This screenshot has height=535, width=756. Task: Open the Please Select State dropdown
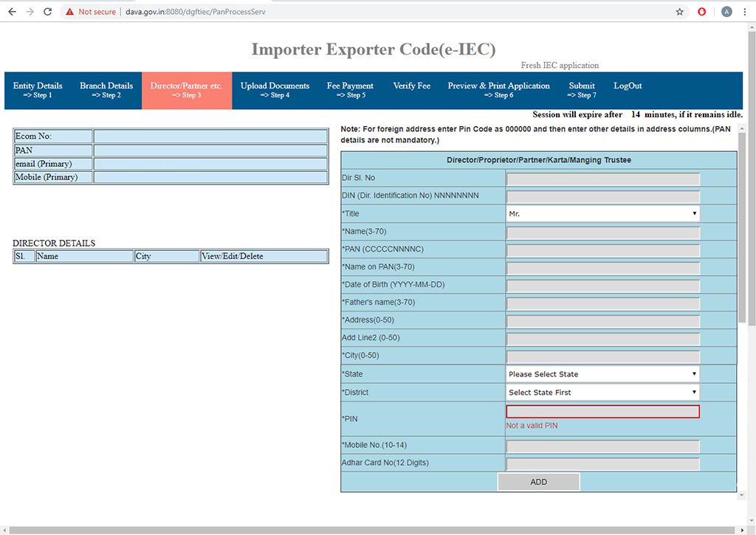pos(602,374)
